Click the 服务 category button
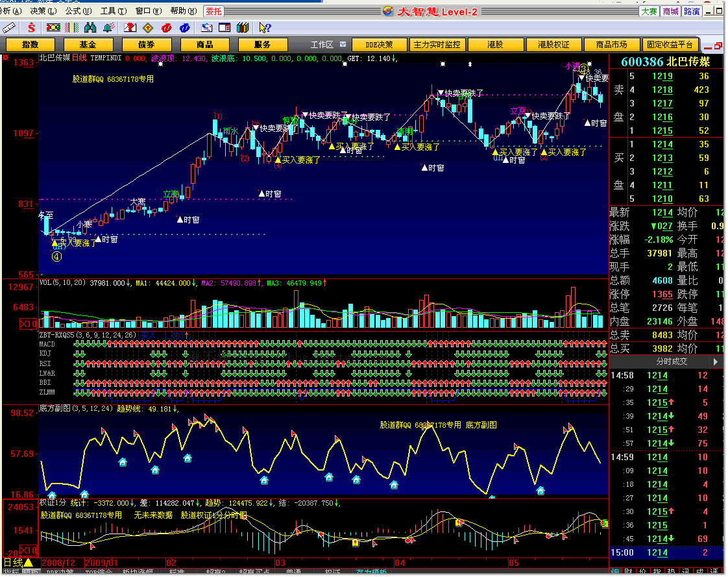 click(x=262, y=45)
